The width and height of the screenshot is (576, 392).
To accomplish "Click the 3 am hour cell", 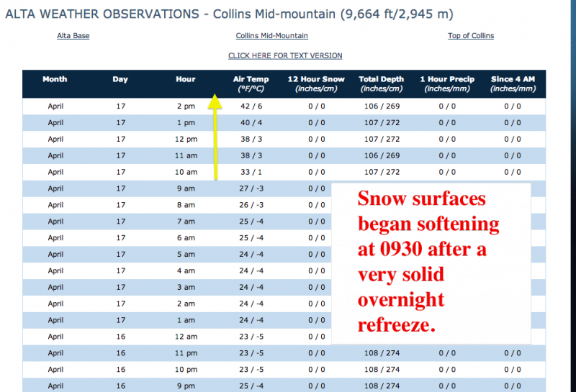I will tap(186, 287).
